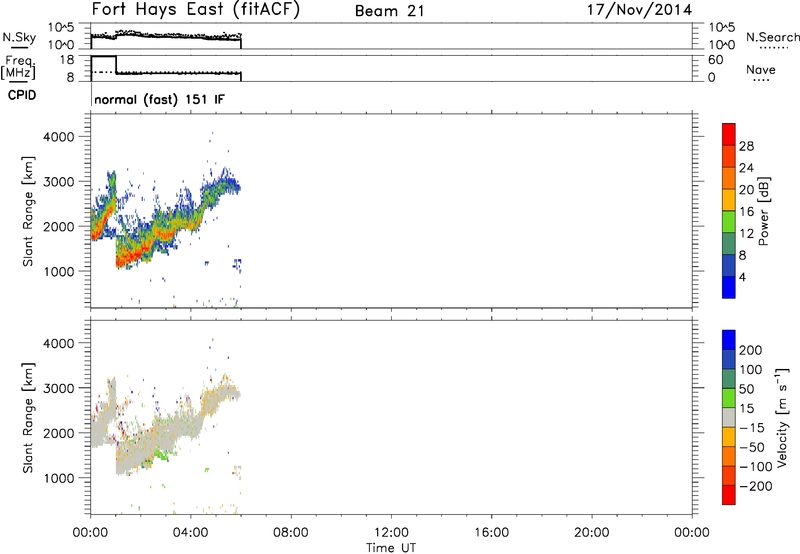This screenshot has width=800, height=554.
Task: Click the '12:00' time tick label
Action: click(391, 533)
